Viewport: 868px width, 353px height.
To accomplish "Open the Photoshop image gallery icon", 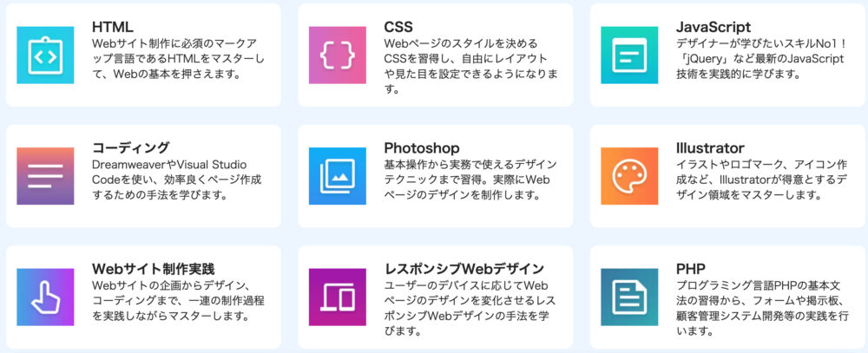I will coord(337,176).
